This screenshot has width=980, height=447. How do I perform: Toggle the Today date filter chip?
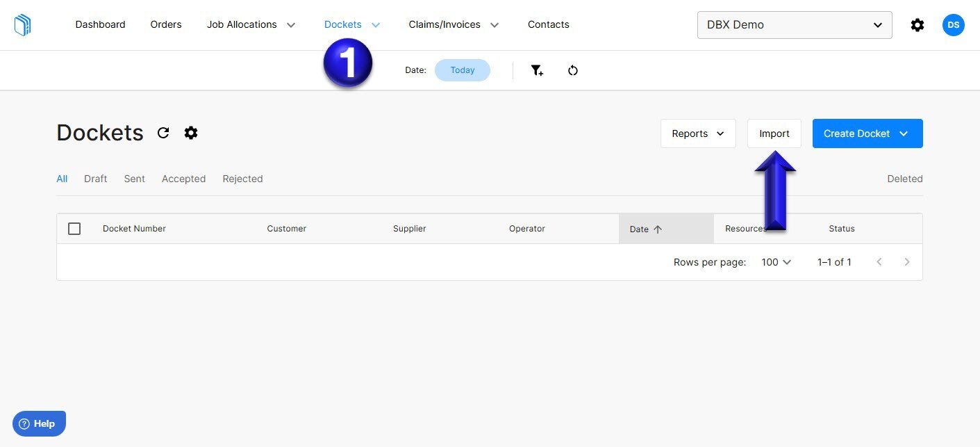pos(462,70)
